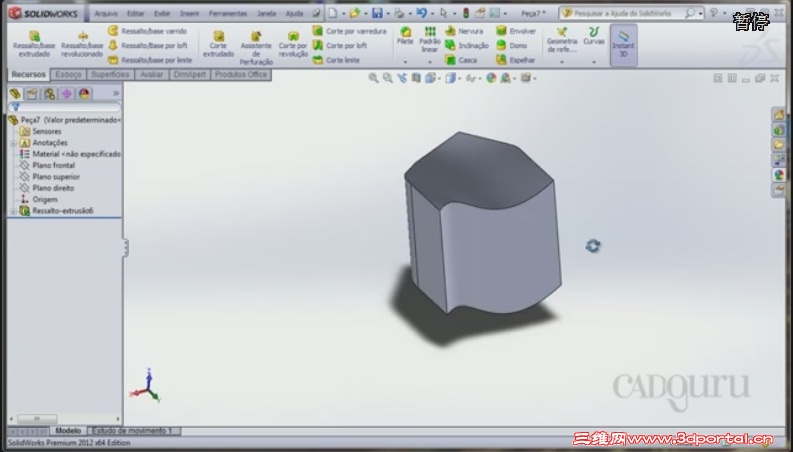Select the Ressalto/base revolucionado tool
Viewport: 793px width, 452px height.
82,44
